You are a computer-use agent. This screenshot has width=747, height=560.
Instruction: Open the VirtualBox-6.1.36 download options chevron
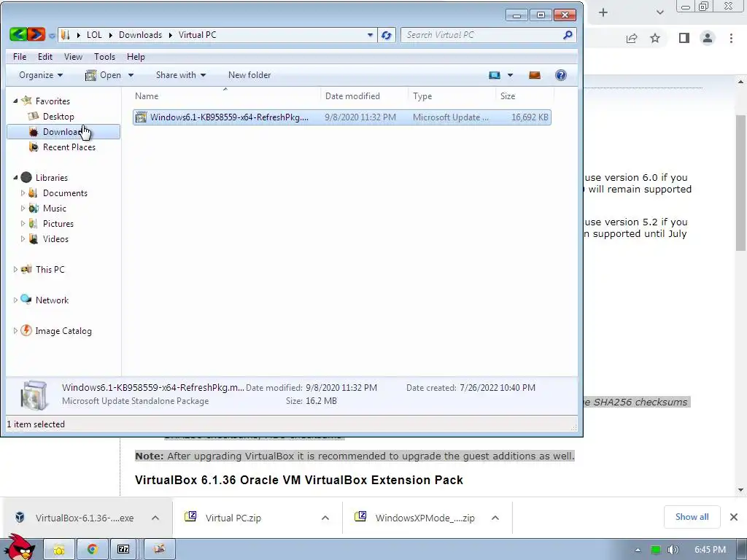[155, 518]
